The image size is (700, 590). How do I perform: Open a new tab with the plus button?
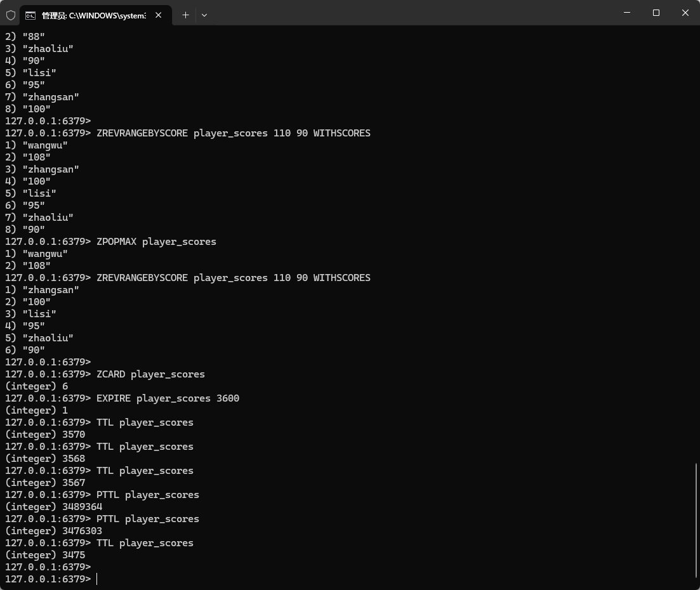pyautogui.click(x=185, y=15)
